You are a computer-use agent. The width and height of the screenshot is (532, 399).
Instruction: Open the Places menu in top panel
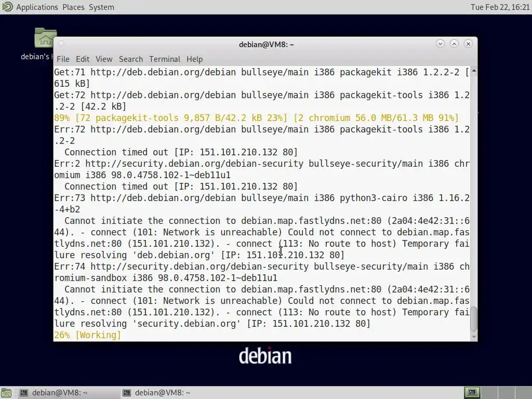(73, 7)
